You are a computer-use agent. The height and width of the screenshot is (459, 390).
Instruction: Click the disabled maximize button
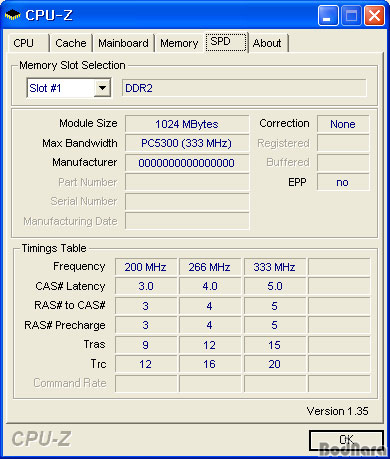click(351, 15)
